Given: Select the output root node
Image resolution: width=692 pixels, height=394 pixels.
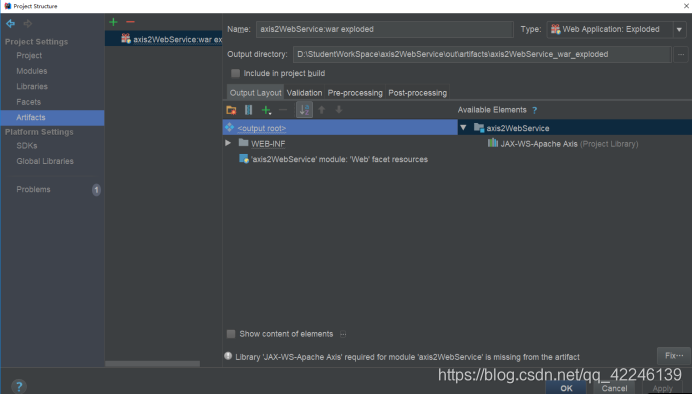Looking at the screenshot, I should [x=340, y=128].
